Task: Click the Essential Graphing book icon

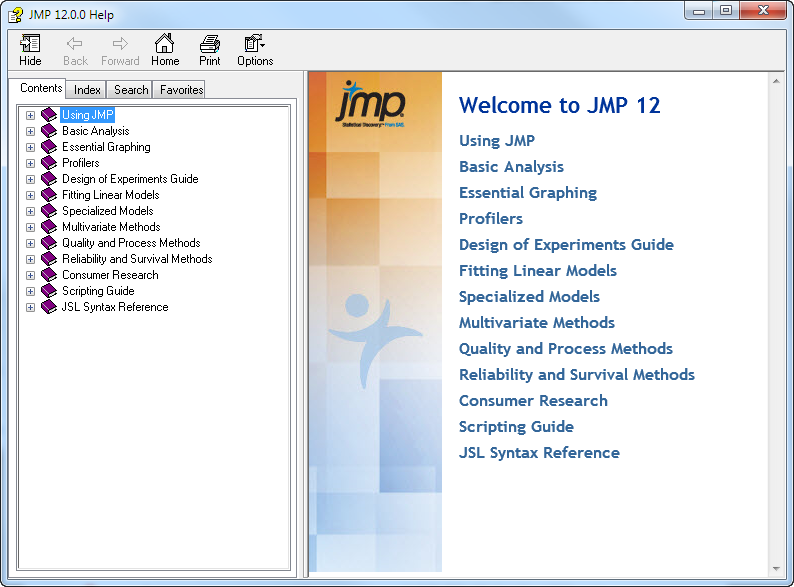Action: (x=49, y=147)
